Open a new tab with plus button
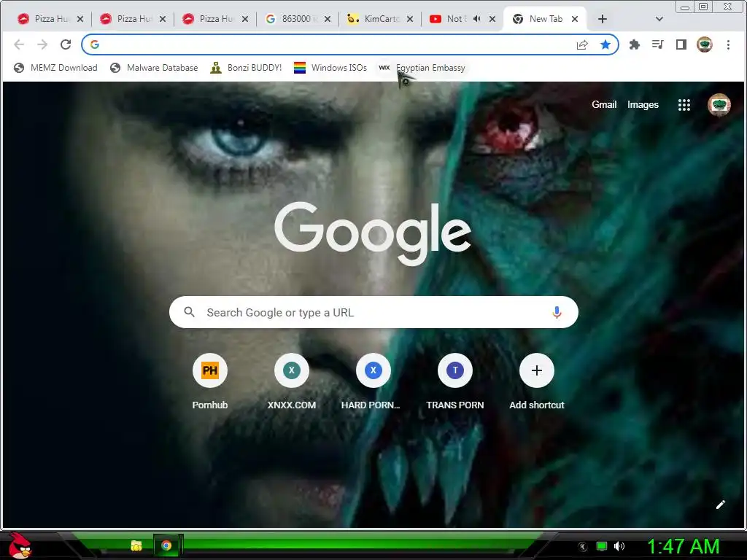Viewport: 747px width, 560px height. pos(602,19)
